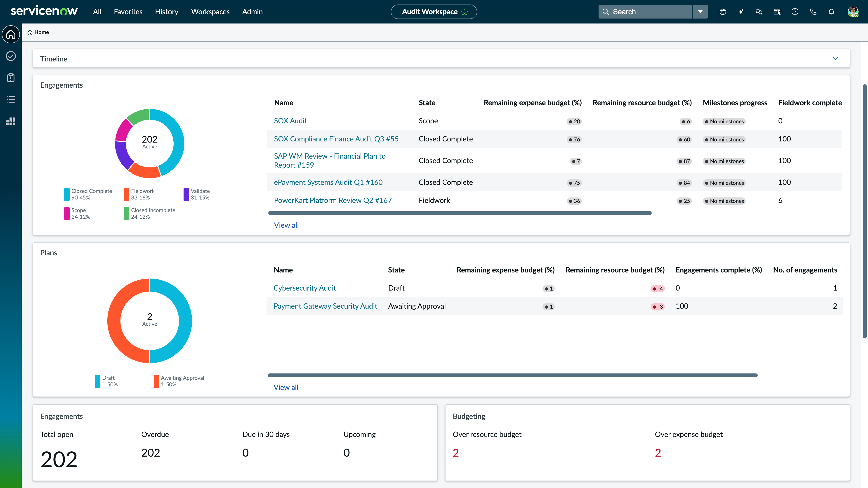Viewport: 868px width, 488px height.
Task: Click the Home icon in left sidebar
Action: 11,34
